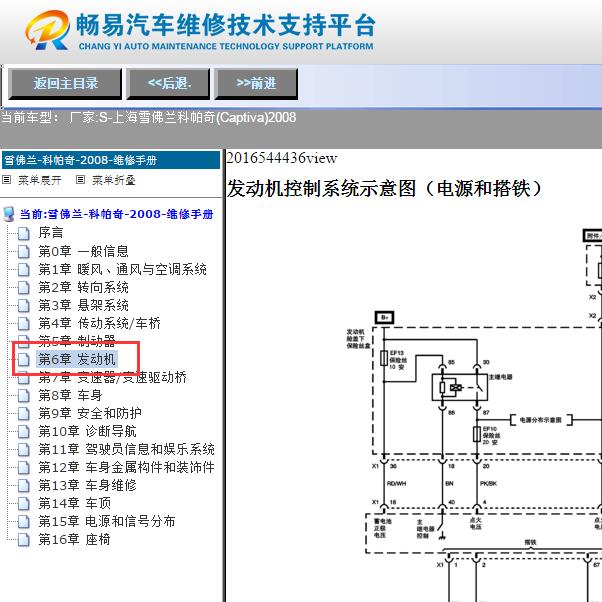The image size is (602, 602).
Task: Click the page icon beside 第10章 诊断导航
Action: [x=24, y=432]
